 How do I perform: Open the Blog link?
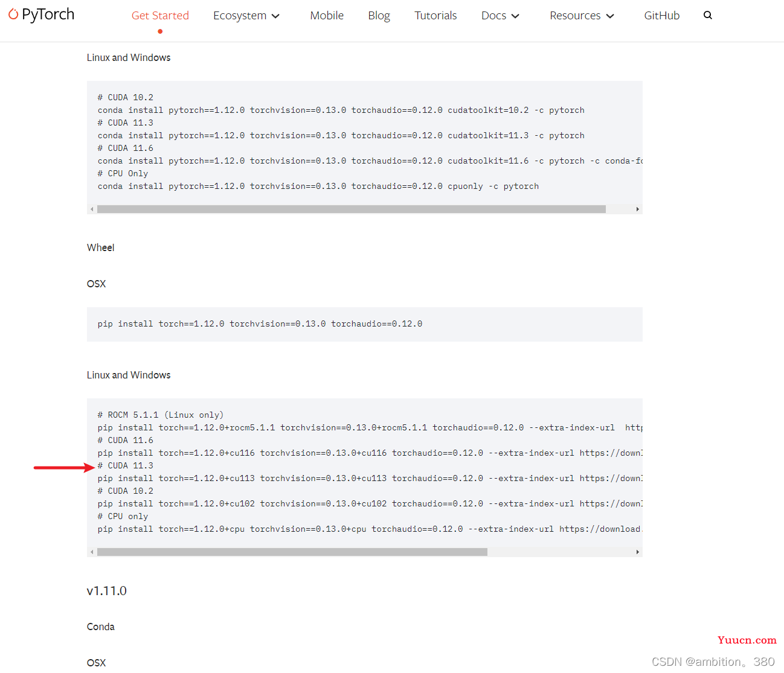pyautogui.click(x=379, y=15)
